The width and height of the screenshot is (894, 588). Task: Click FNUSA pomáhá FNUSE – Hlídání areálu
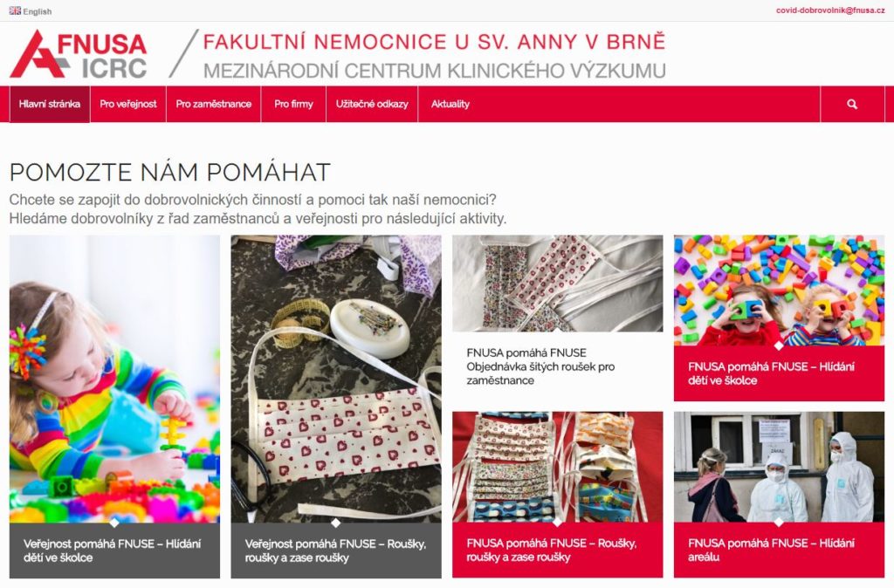pos(772,550)
